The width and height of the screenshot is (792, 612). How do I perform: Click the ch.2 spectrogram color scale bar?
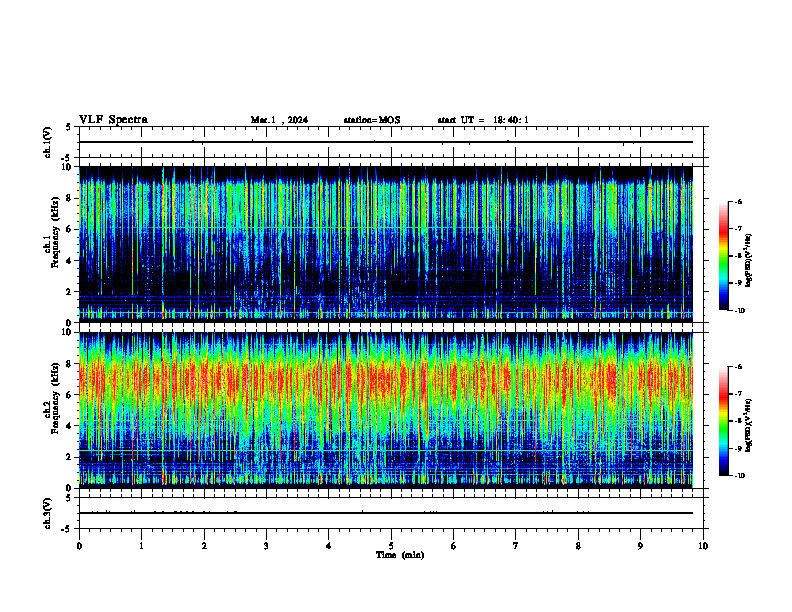click(724, 421)
